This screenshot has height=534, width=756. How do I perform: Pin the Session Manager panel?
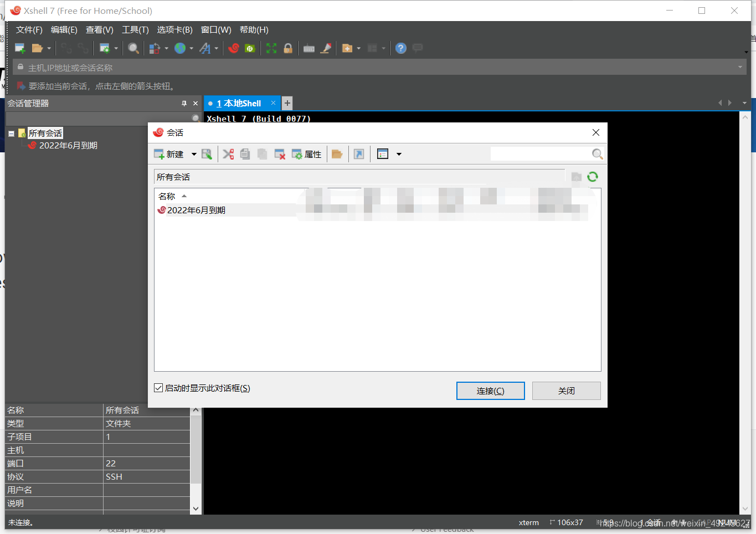pyautogui.click(x=184, y=104)
